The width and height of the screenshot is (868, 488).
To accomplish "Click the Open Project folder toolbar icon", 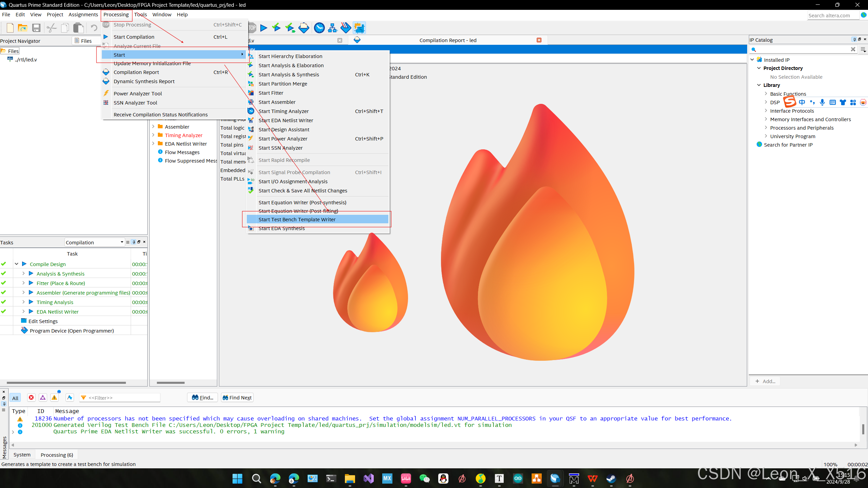I will [x=22, y=28].
